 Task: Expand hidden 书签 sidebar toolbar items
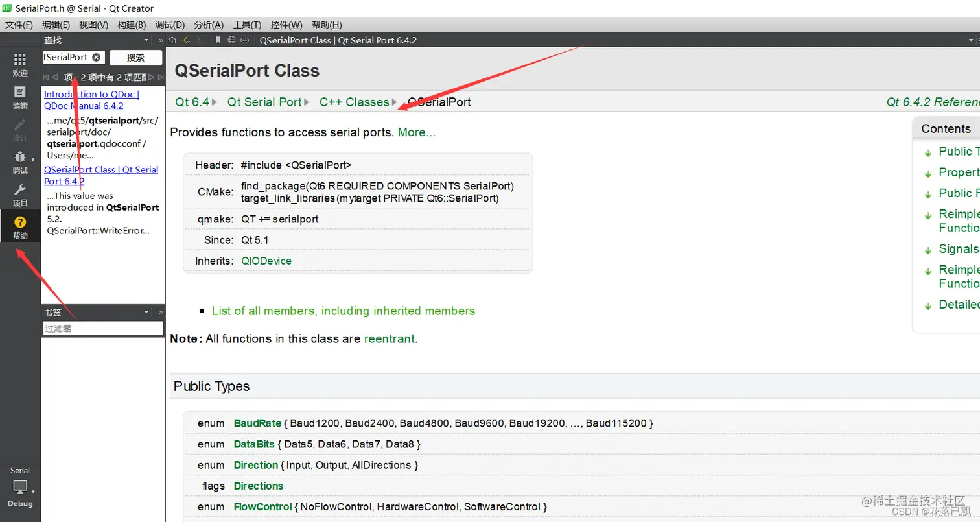coord(161,313)
